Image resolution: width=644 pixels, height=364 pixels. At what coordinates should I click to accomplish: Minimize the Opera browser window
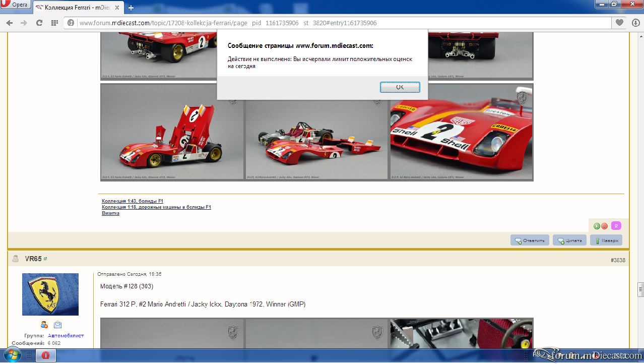[602, 4]
